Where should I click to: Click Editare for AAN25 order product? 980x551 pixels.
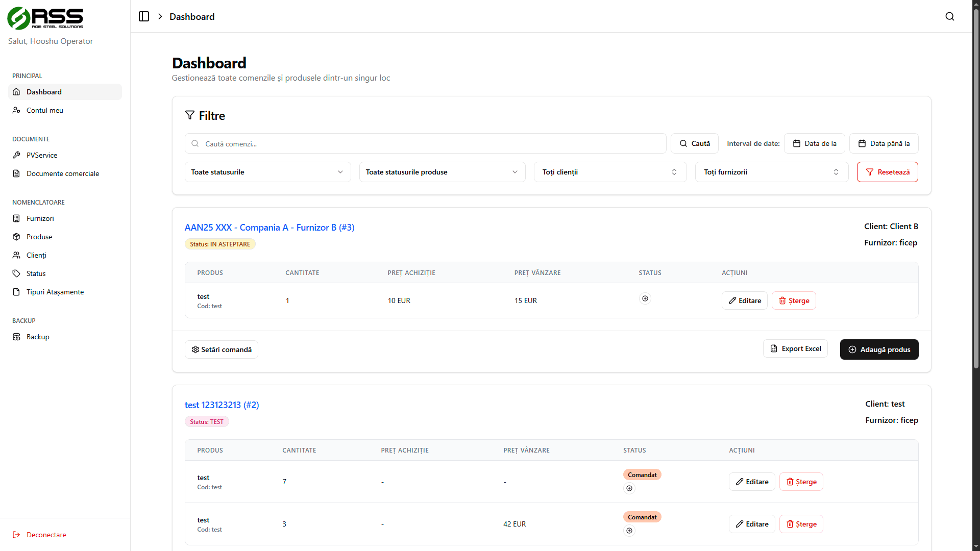745,300
